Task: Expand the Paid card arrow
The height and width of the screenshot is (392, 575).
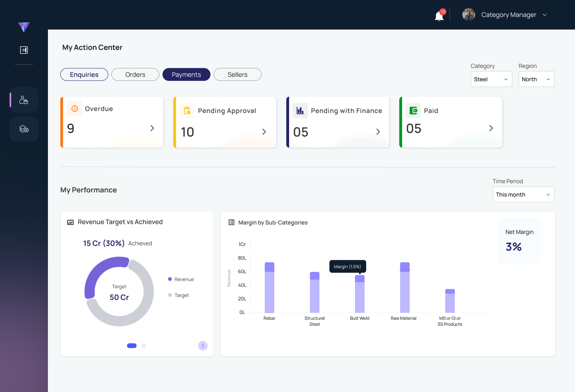Action: click(x=491, y=128)
